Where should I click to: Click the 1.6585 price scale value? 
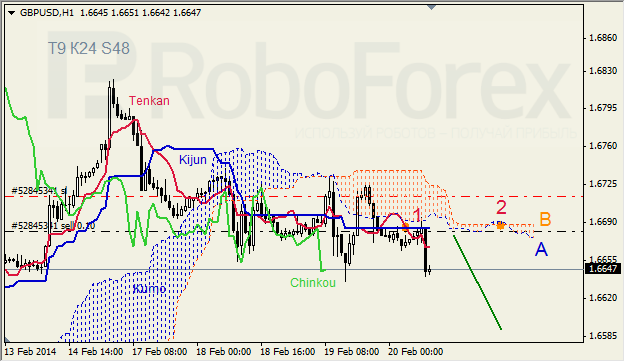pos(603,336)
